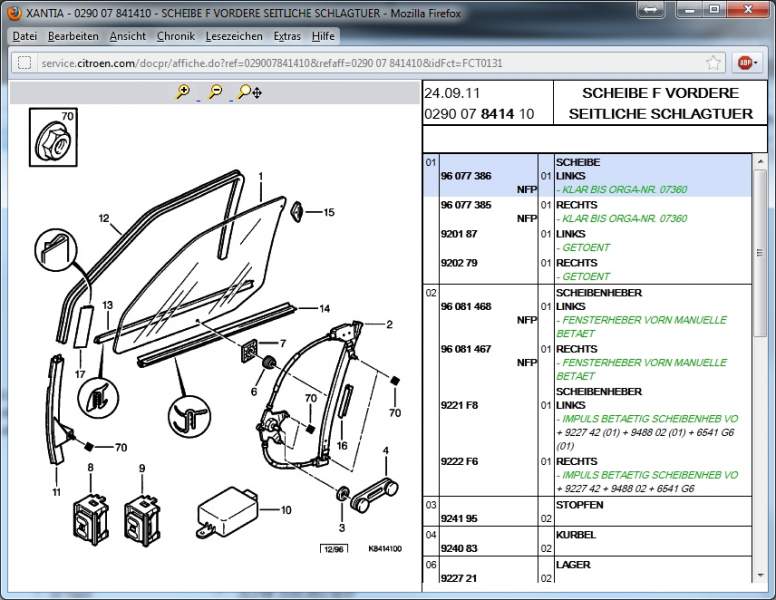Select part number 9201 87

click(459, 234)
